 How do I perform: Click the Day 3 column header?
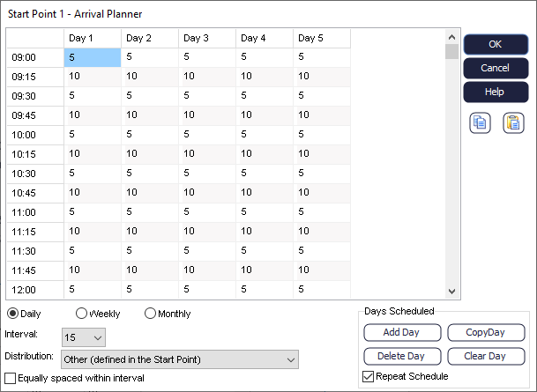206,39
